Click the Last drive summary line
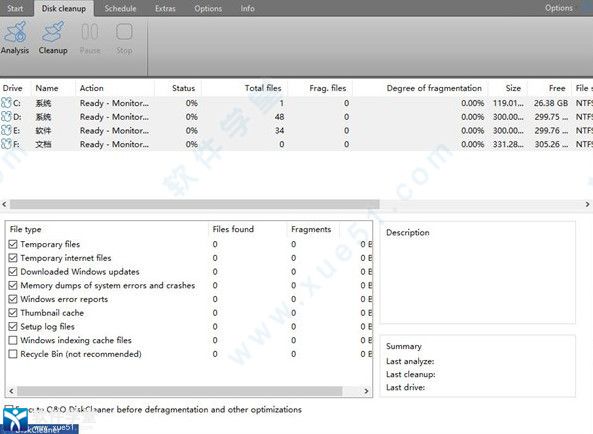Image resolution: width=593 pixels, height=434 pixels. 405,387
